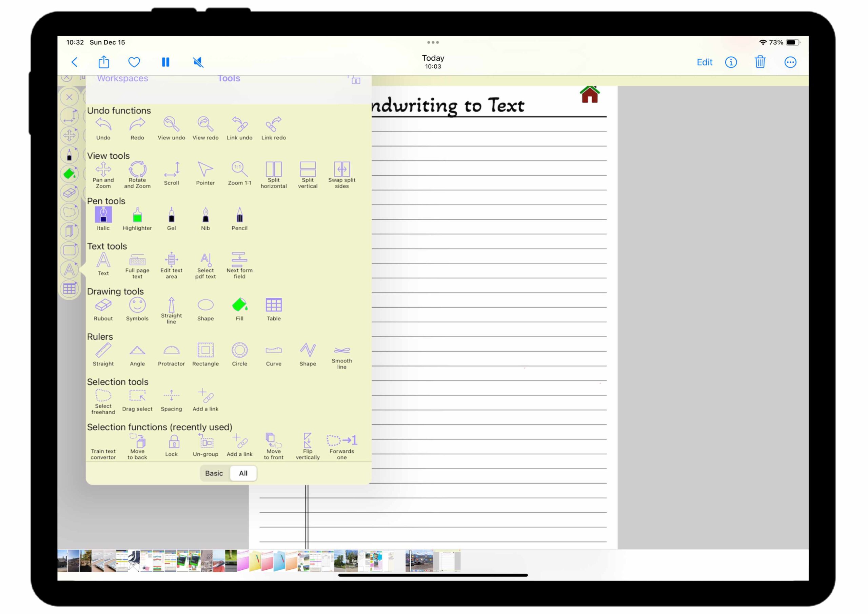
Task: Select the Highlighter pen tool
Action: coord(137,219)
